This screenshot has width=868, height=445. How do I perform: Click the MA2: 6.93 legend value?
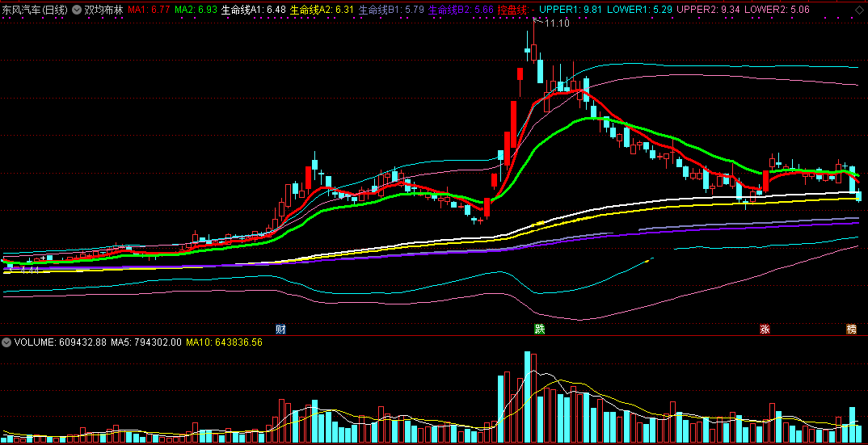tap(196, 10)
